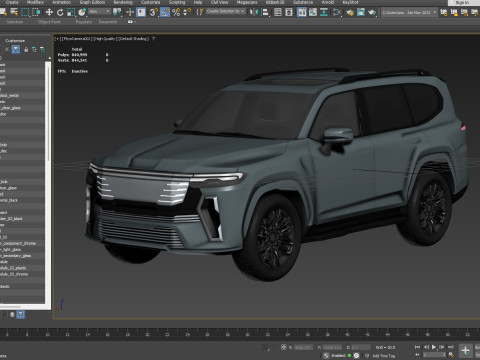Toggle the Scene Explorer icon

[x=278, y=13]
